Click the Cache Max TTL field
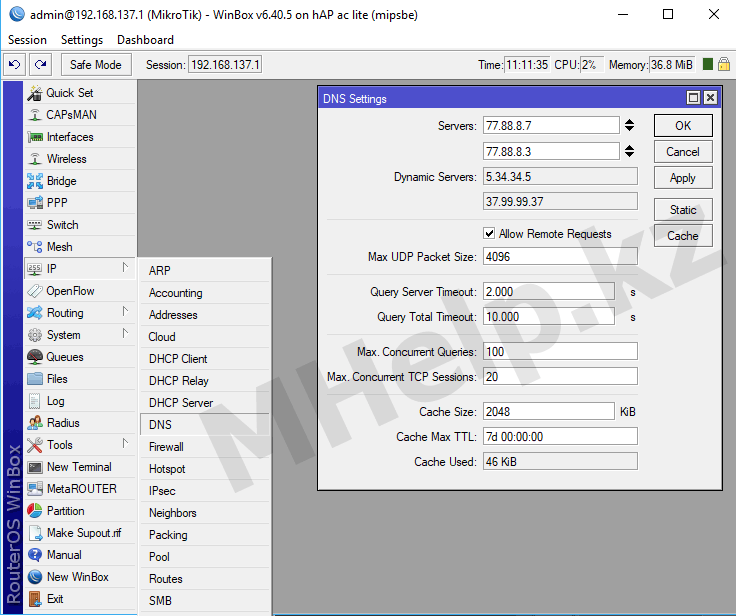 [x=560, y=436]
